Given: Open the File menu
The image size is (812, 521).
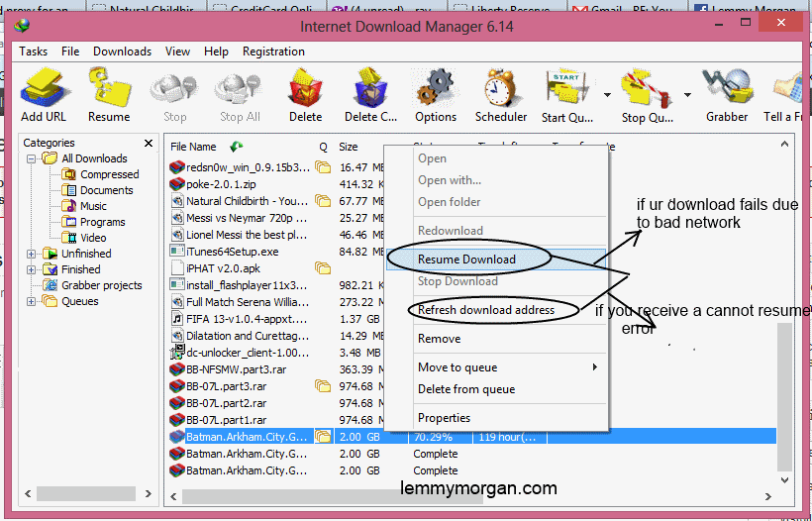Looking at the screenshot, I should (70, 52).
